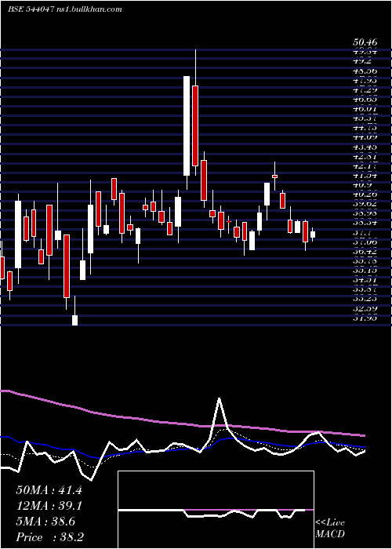Click the 31.95 lowest price axis label

point(365,318)
